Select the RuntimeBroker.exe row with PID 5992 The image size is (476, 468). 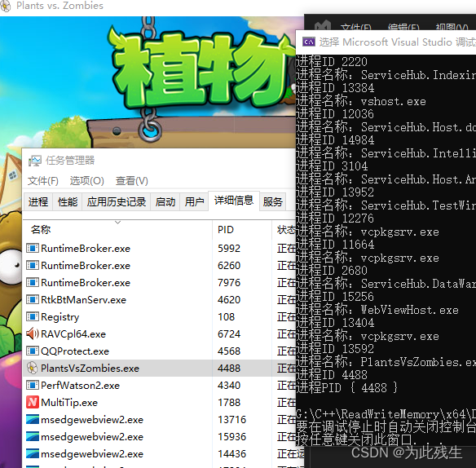click(160, 248)
